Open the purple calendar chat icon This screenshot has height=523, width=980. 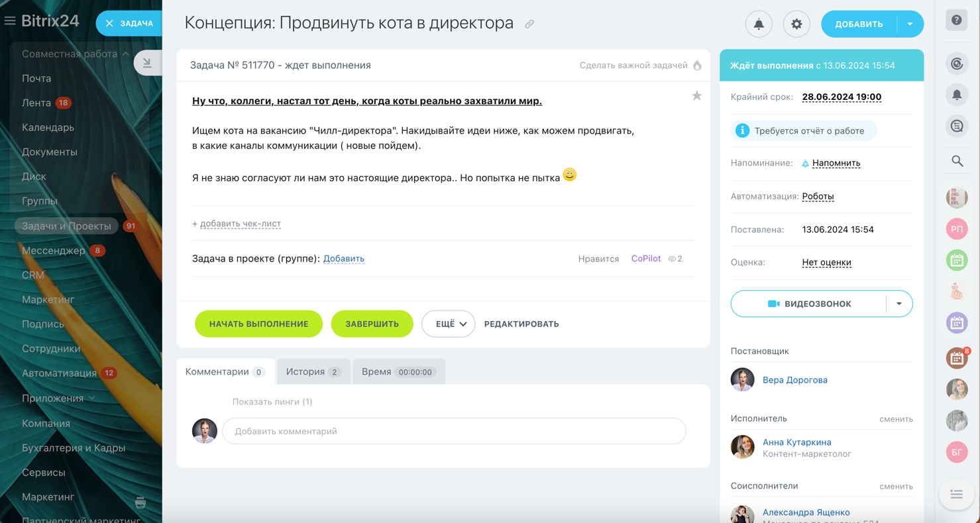957,323
